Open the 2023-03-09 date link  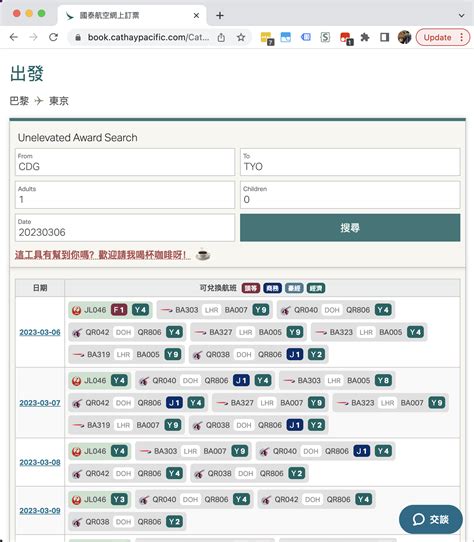pyautogui.click(x=40, y=511)
